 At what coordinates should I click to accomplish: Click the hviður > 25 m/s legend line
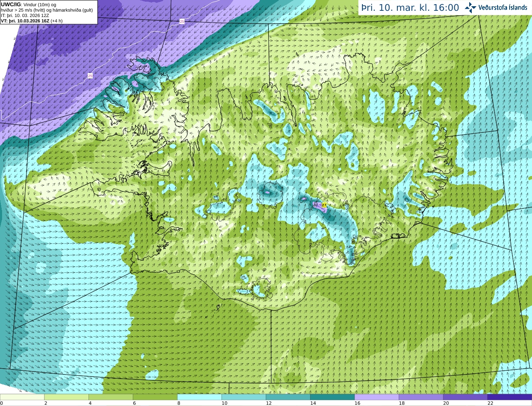tap(47, 10)
